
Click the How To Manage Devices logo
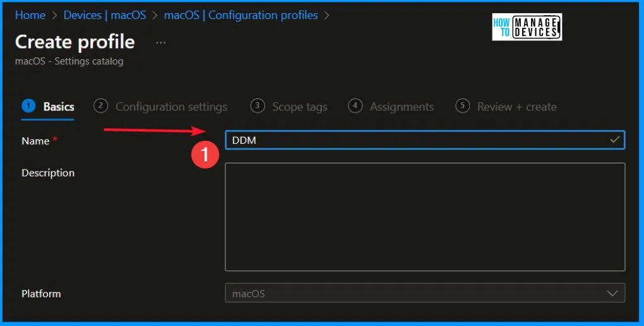click(x=527, y=27)
